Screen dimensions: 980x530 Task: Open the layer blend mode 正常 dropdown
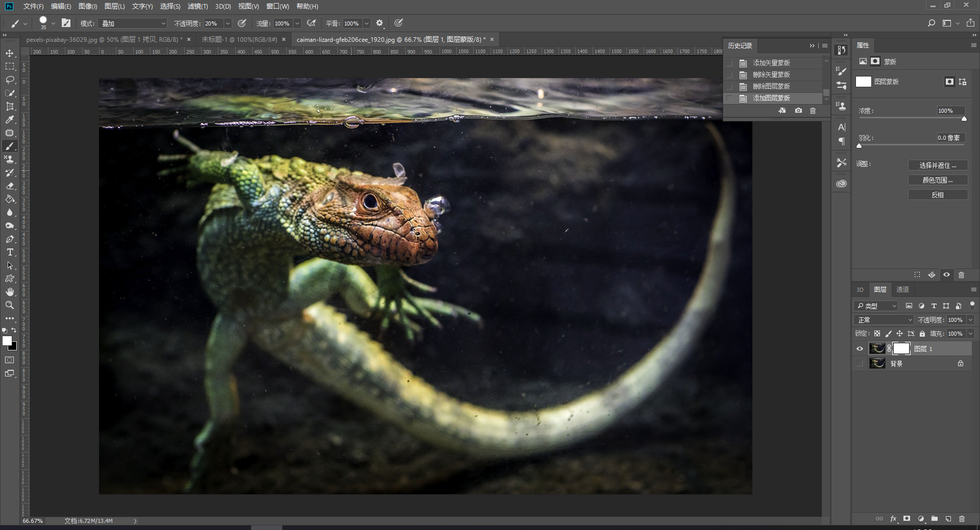[884, 320]
